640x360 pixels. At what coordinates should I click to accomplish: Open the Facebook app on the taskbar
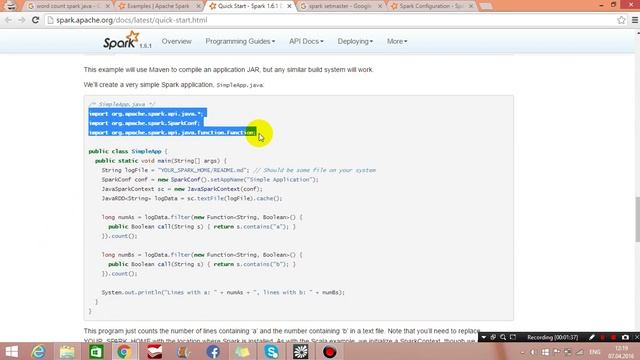(213, 351)
